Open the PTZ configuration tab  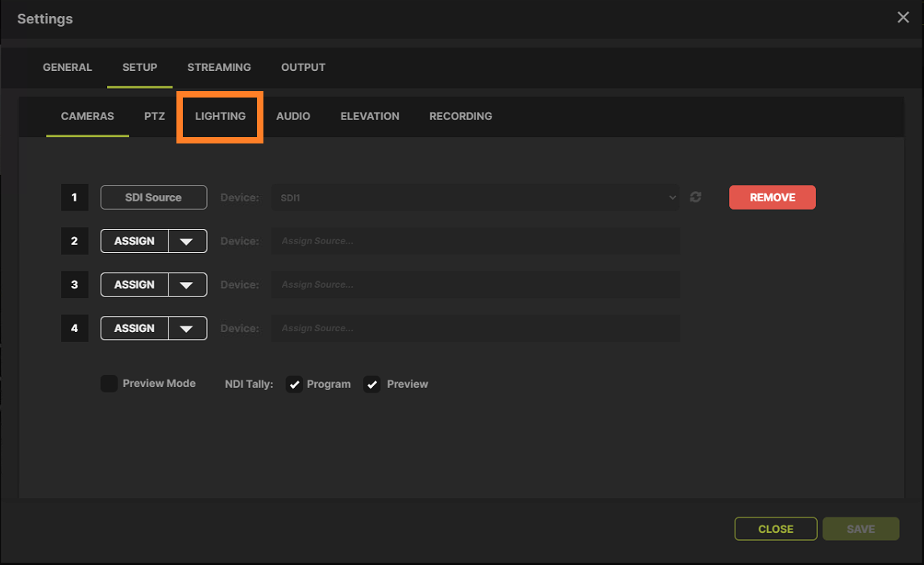[154, 116]
